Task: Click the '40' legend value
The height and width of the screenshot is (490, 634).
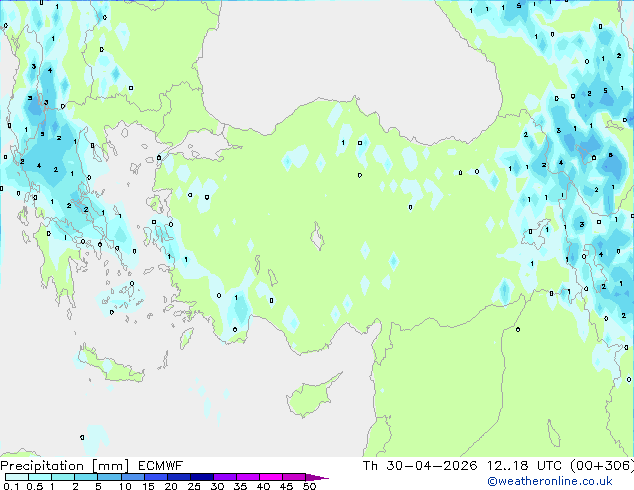Action: 263,486
